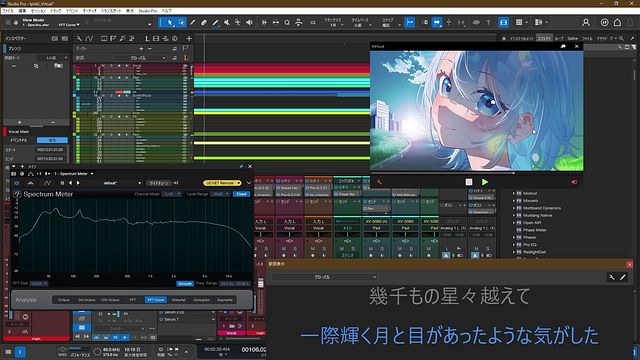
Task: Click the wrench icon in the track list header
Action: (79, 38)
